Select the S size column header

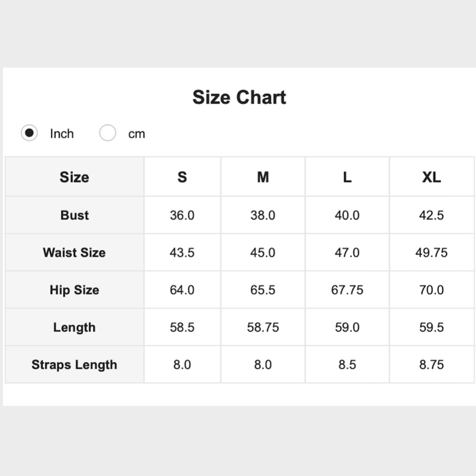(x=182, y=177)
